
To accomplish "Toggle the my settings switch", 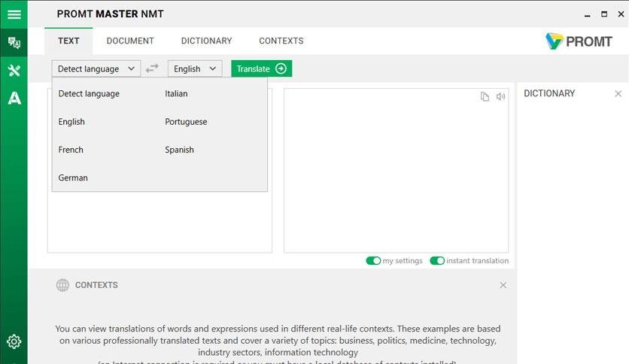I will (373, 261).
